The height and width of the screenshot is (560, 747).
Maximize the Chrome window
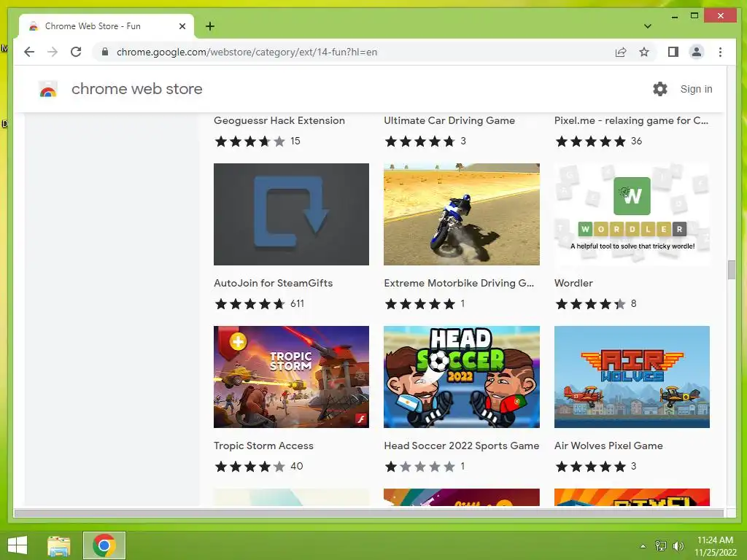pos(694,16)
